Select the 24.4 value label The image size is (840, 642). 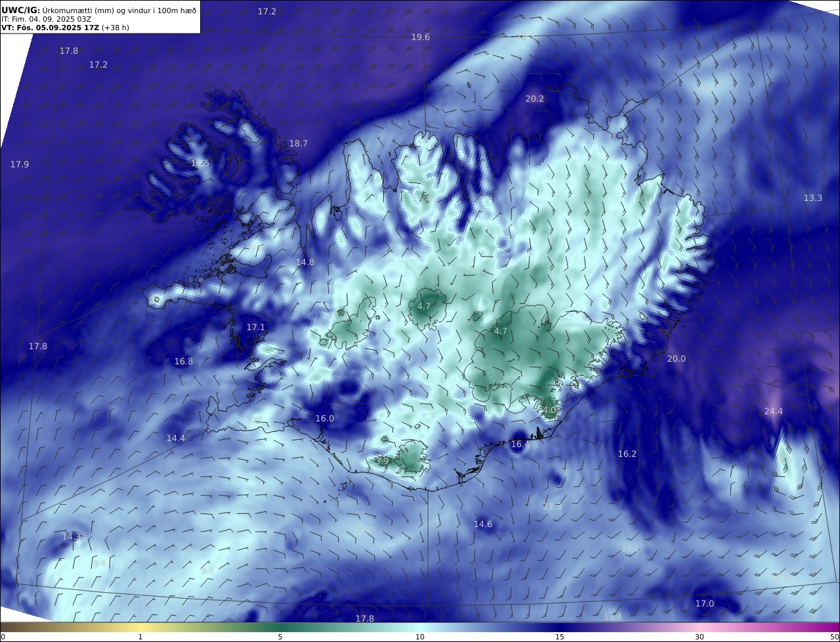click(x=774, y=411)
